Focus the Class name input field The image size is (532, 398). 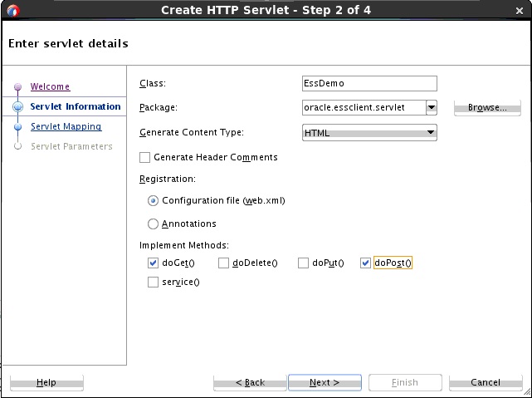tap(369, 84)
